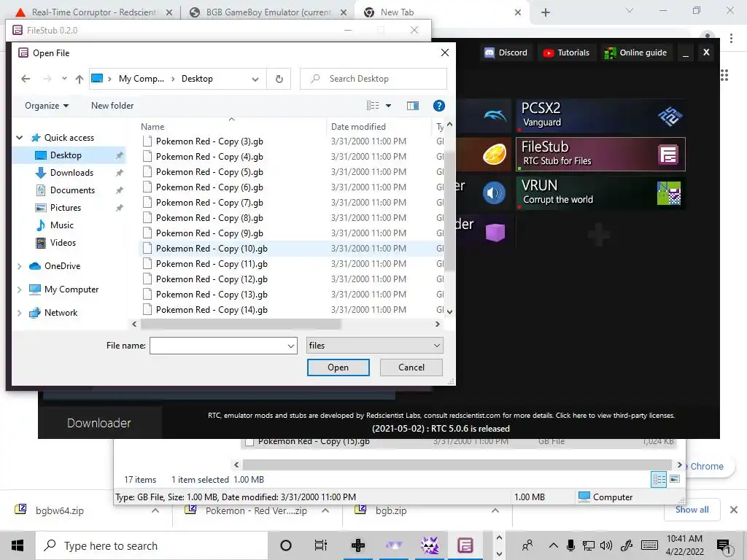Switch Explorer to details view icon
Viewport: 747px width, 560px height.
[659, 480]
